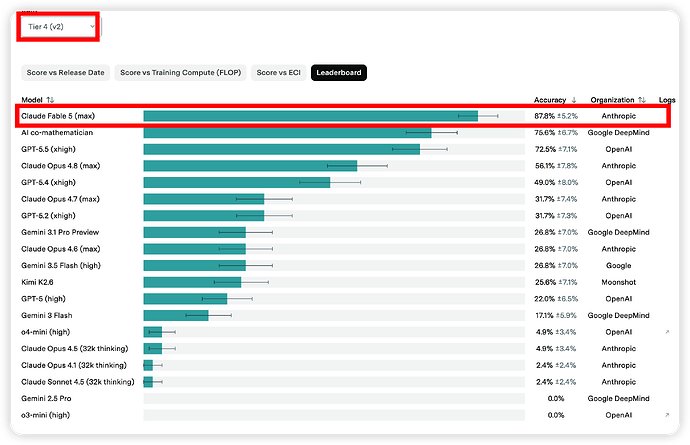Viewport: 690px width, 445px height.
Task: Click Gemini 3.1 Pro Preview model name
Action: 60,232
